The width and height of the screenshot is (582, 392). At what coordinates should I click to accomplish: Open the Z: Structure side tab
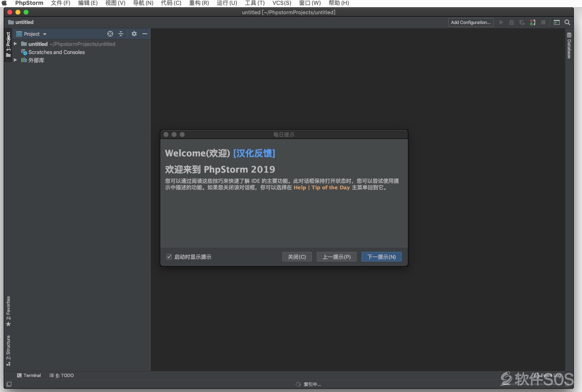[8, 350]
